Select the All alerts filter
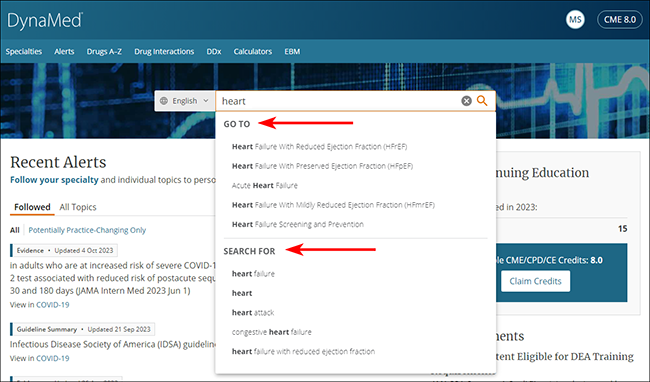 coord(15,230)
